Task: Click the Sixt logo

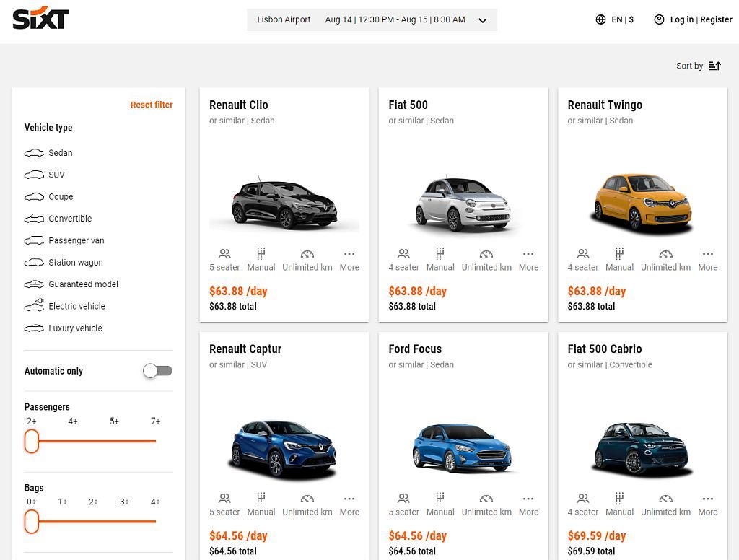Action: point(40,19)
